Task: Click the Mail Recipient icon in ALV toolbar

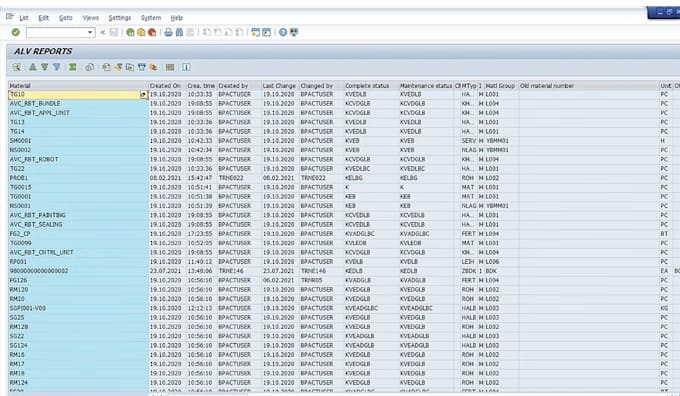Action: coord(141,67)
